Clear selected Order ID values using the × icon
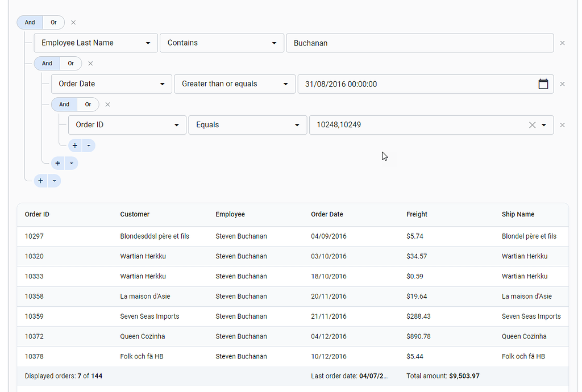Screen dimensions: 582x392 [532, 125]
